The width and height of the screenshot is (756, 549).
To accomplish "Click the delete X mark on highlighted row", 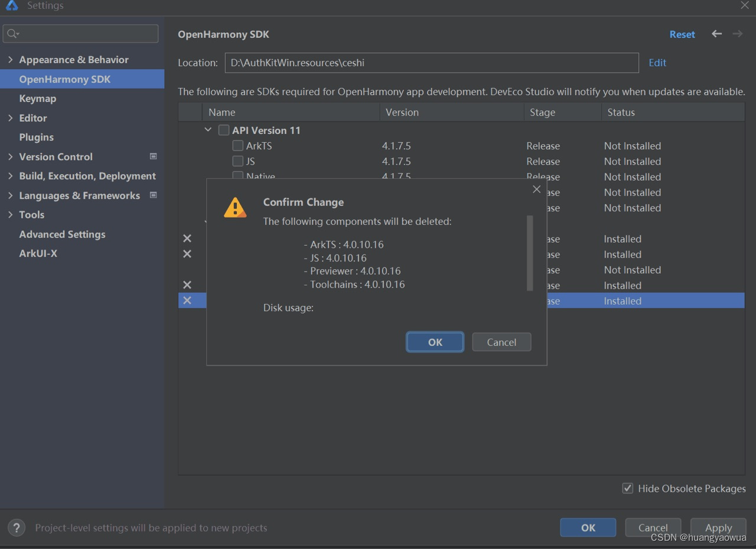I will 187,300.
